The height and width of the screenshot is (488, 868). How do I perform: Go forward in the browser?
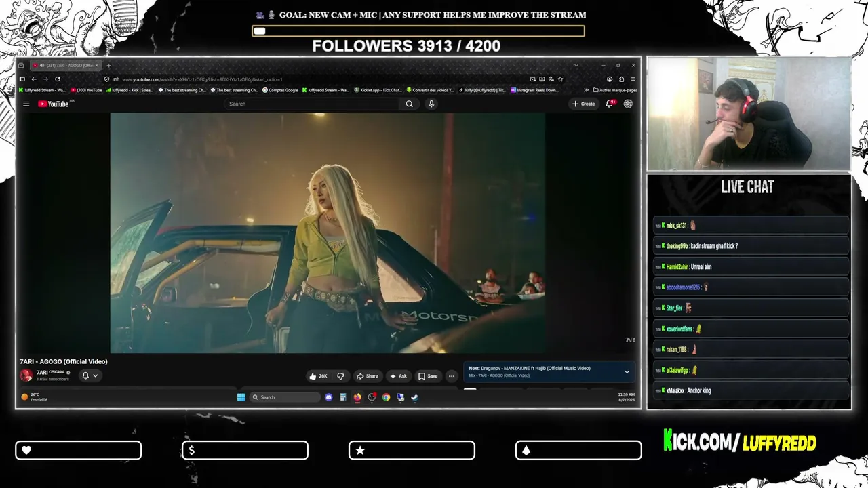coord(45,79)
